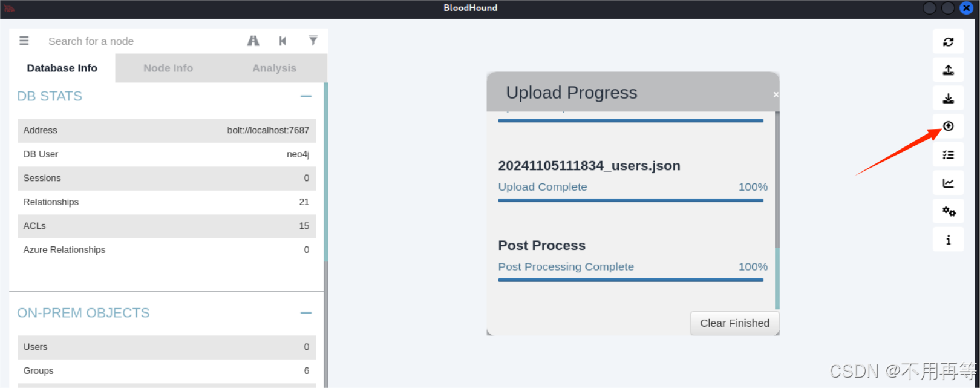This screenshot has width=980, height=388.
Task: Click the Post Process progress bar
Action: (630, 280)
